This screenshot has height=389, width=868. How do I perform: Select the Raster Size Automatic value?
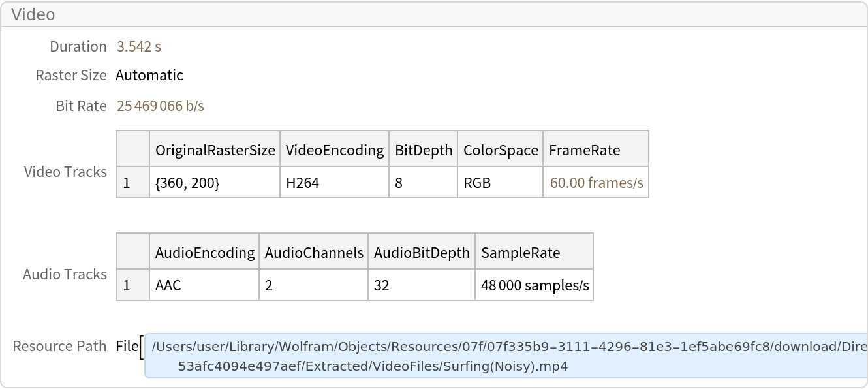(149, 75)
